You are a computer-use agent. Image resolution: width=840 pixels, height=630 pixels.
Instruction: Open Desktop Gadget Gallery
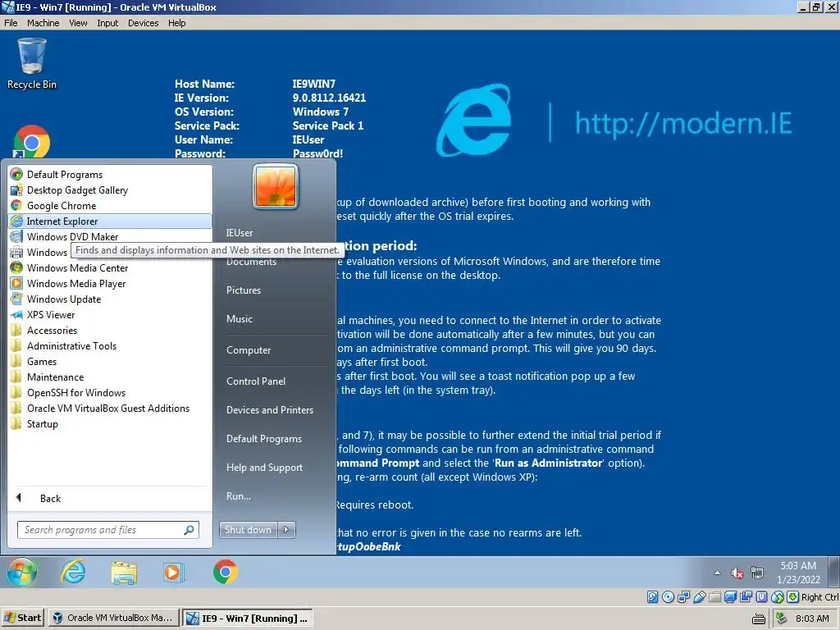(x=111, y=189)
